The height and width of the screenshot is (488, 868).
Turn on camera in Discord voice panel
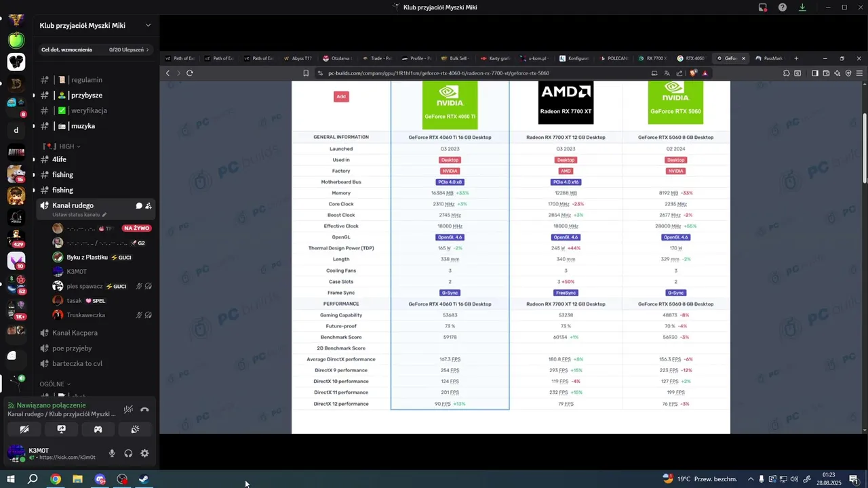click(x=24, y=429)
